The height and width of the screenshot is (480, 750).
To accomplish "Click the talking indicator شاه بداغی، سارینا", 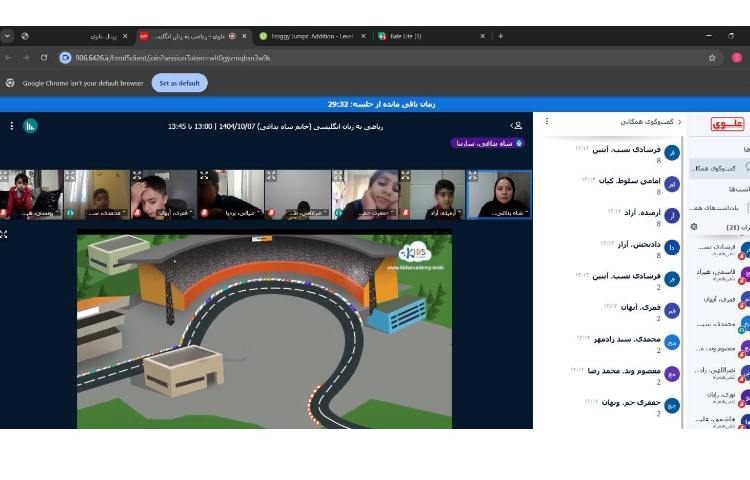I will tap(487, 143).
